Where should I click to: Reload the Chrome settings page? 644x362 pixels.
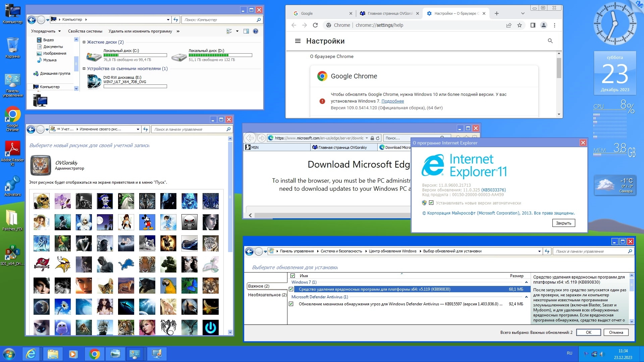point(315,25)
